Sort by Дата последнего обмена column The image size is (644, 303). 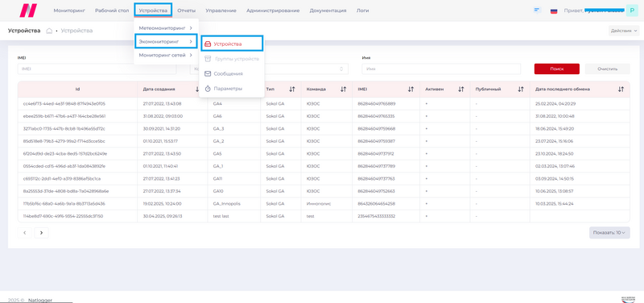click(x=621, y=89)
